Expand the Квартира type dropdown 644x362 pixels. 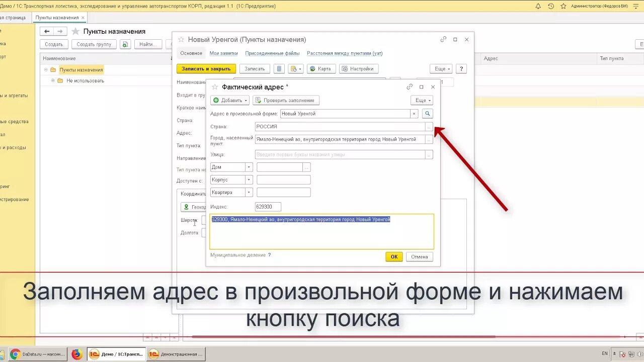(249, 192)
